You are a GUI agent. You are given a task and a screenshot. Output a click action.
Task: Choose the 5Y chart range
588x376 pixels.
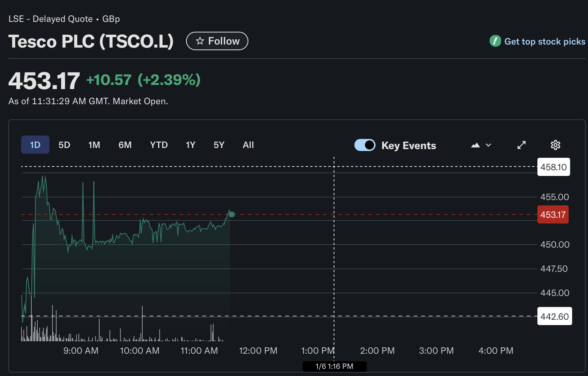point(219,145)
